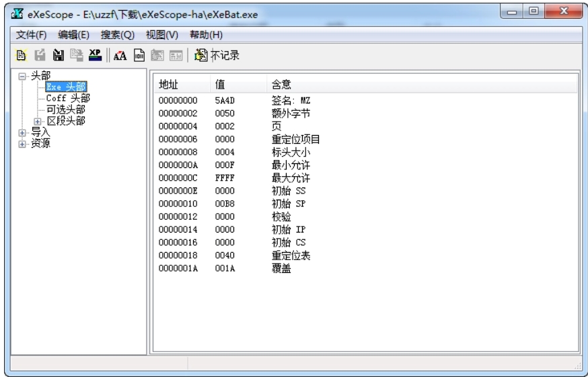Open the 编辑(E) menu

point(73,35)
